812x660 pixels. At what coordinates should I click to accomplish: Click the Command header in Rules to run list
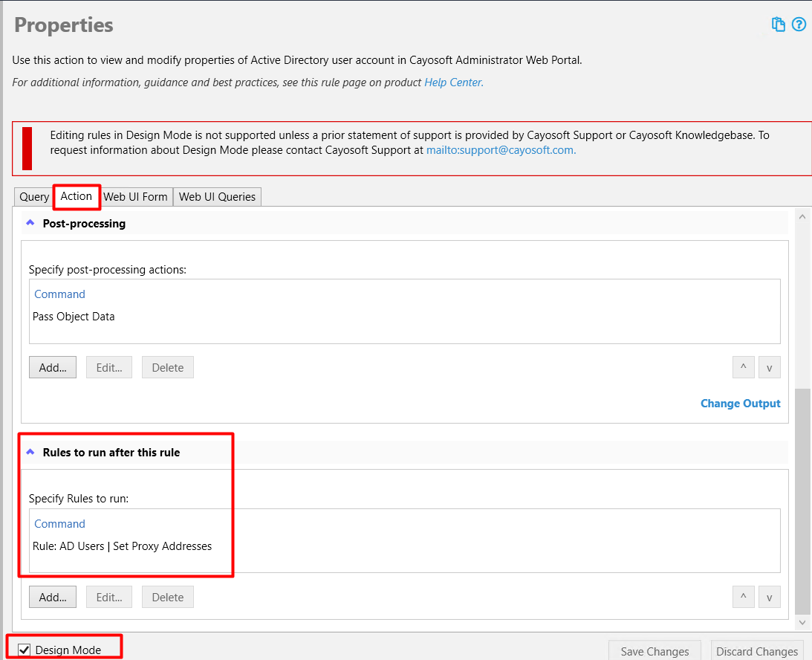[59, 524]
